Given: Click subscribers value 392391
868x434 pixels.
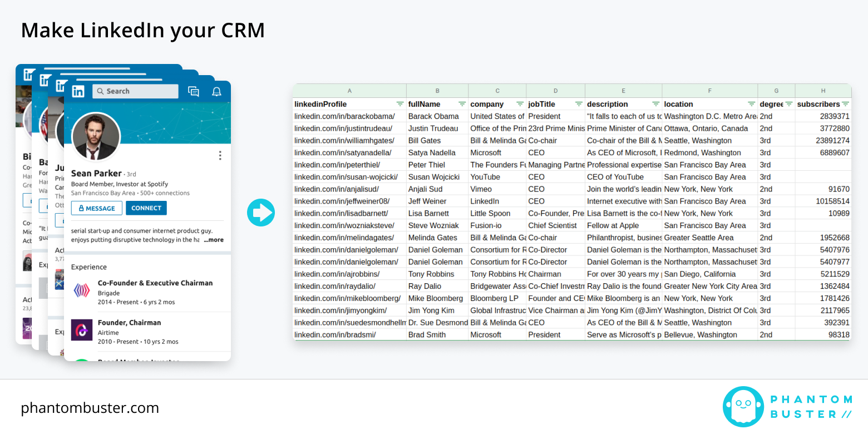Looking at the screenshot, I should pyautogui.click(x=823, y=323).
